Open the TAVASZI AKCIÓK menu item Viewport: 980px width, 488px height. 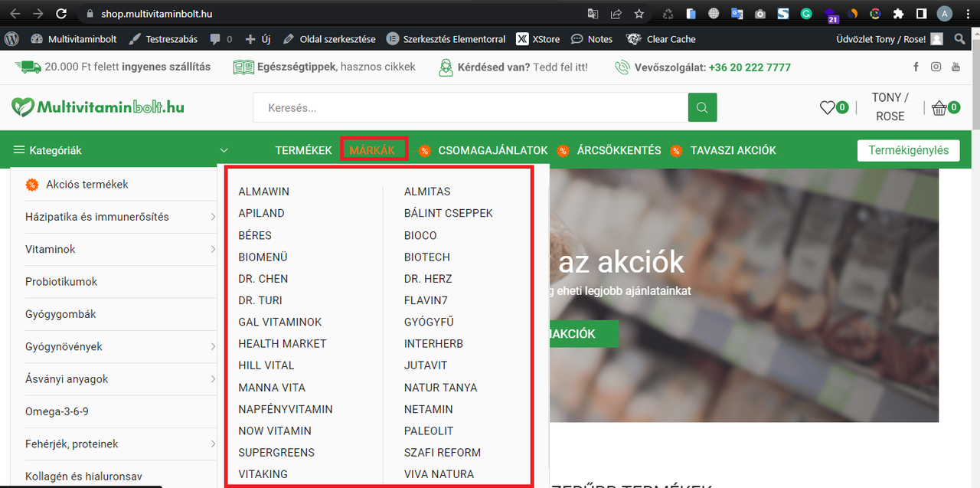click(733, 150)
